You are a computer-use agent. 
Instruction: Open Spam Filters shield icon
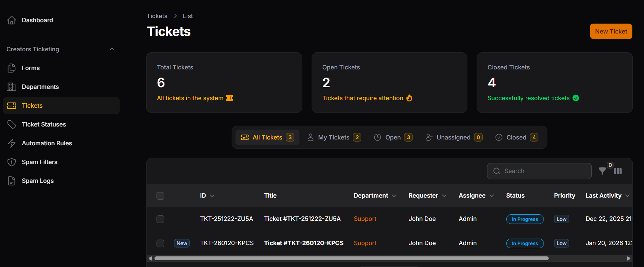coord(12,162)
